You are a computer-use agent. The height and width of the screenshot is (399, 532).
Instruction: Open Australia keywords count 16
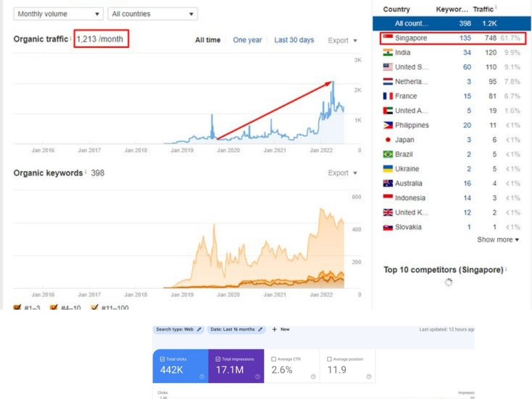point(467,184)
